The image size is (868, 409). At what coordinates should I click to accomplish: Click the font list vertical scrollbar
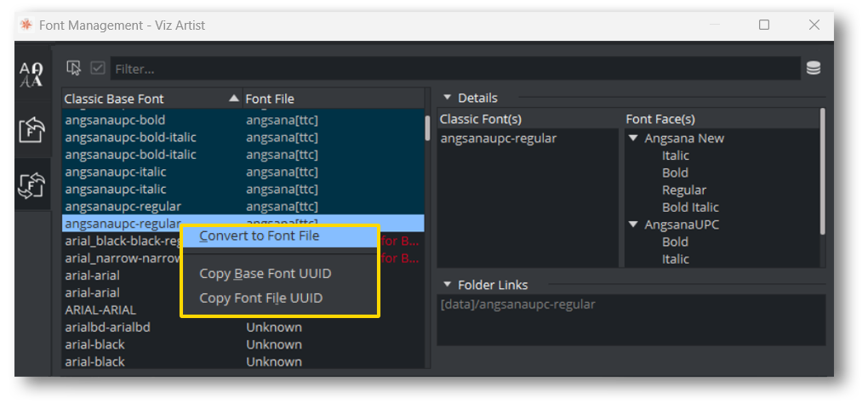point(427,128)
